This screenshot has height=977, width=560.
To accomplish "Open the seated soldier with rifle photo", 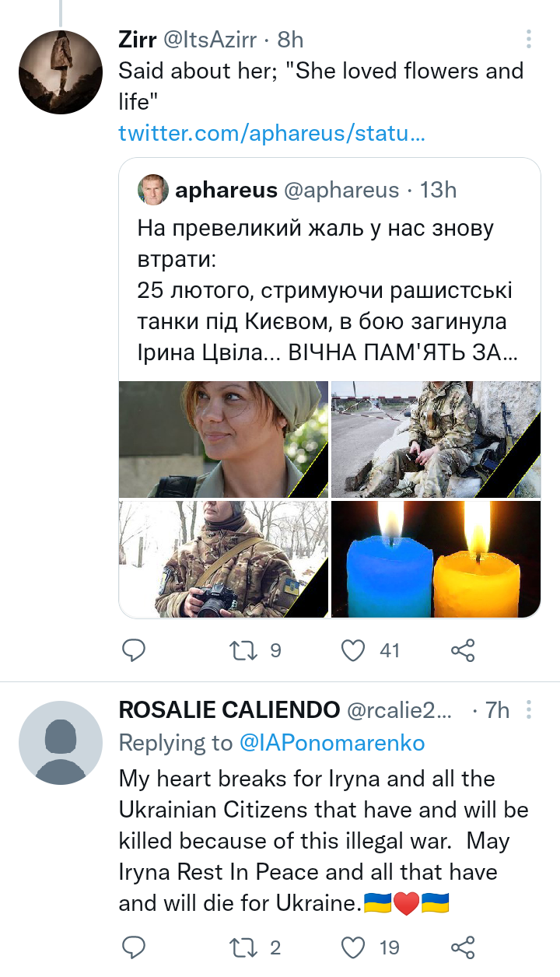I will (436, 439).
